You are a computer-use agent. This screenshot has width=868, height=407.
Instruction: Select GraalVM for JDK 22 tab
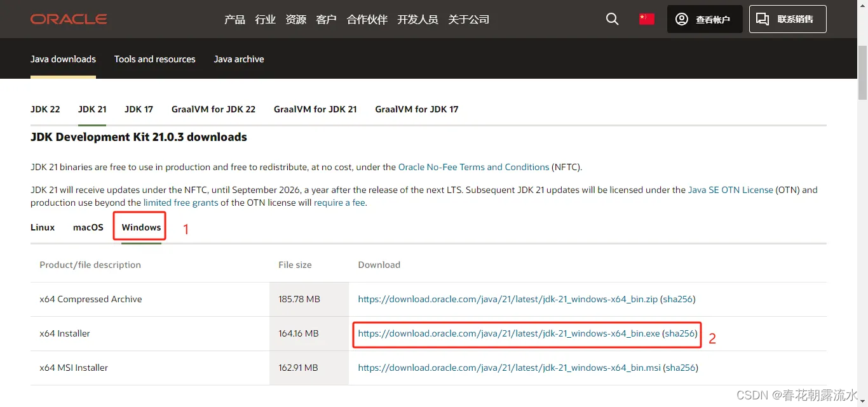pyautogui.click(x=214, y=109)
